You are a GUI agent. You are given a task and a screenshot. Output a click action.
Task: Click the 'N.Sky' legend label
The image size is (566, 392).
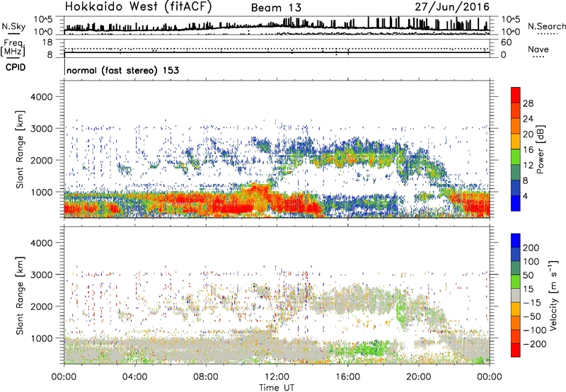click(13, 26)
